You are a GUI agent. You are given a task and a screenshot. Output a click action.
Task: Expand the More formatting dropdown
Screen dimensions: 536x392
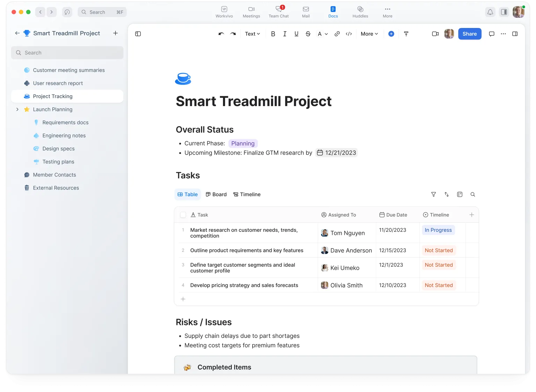pyautogui.click(x=369, y=34)
